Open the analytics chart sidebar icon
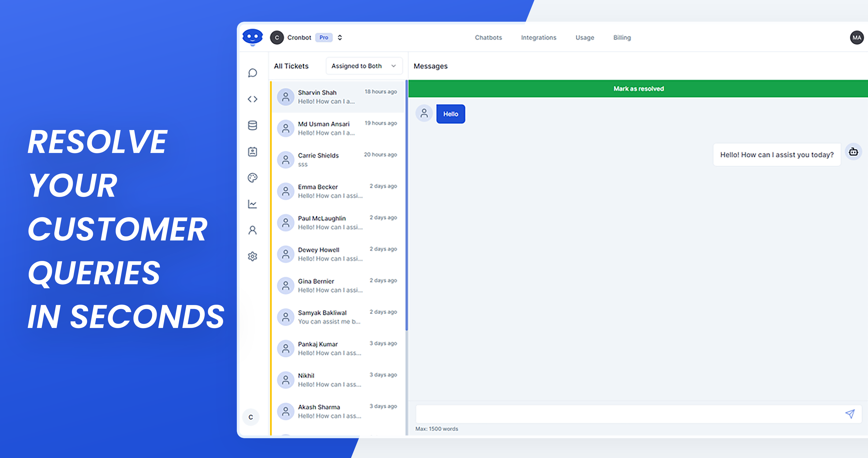Viewport: 868px width, 458px height. click(x=252, y=204)
